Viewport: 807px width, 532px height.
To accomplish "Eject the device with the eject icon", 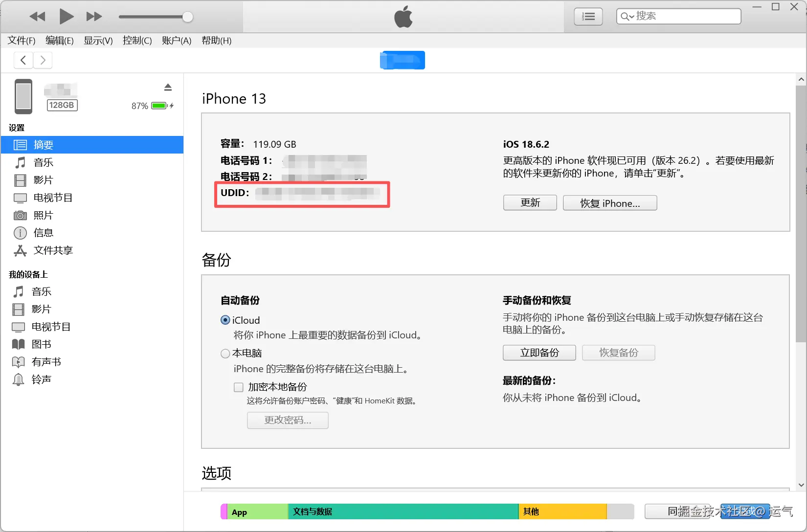I will [x=168, y=87].
